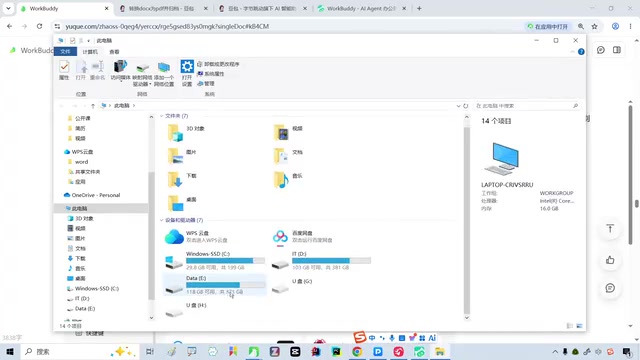
Task: Click the main pane vertical scrollbar
Action: pyautogui.click(x=467, y=220)
